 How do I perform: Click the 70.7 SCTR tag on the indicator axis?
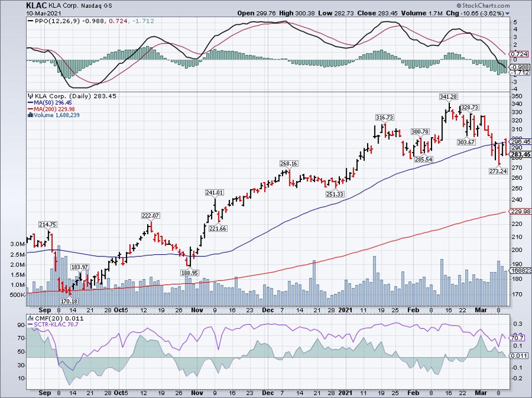point(517,339)
